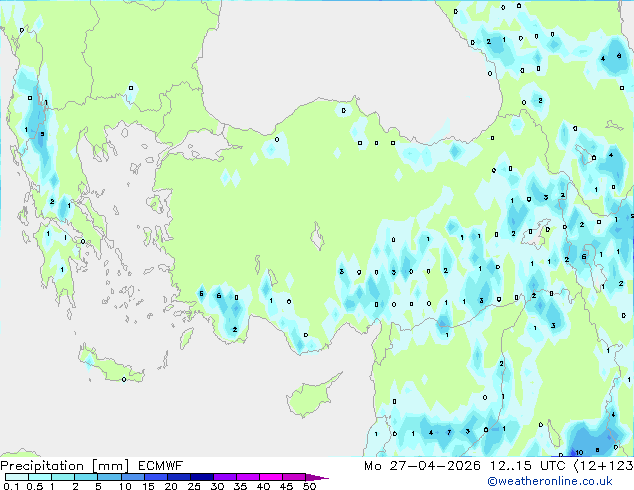Viewport: 634px width, 490px height.
Task: Choose the 2 to 5 mm legend swatch
Action: pyautogui.click(x=86, y=477)
